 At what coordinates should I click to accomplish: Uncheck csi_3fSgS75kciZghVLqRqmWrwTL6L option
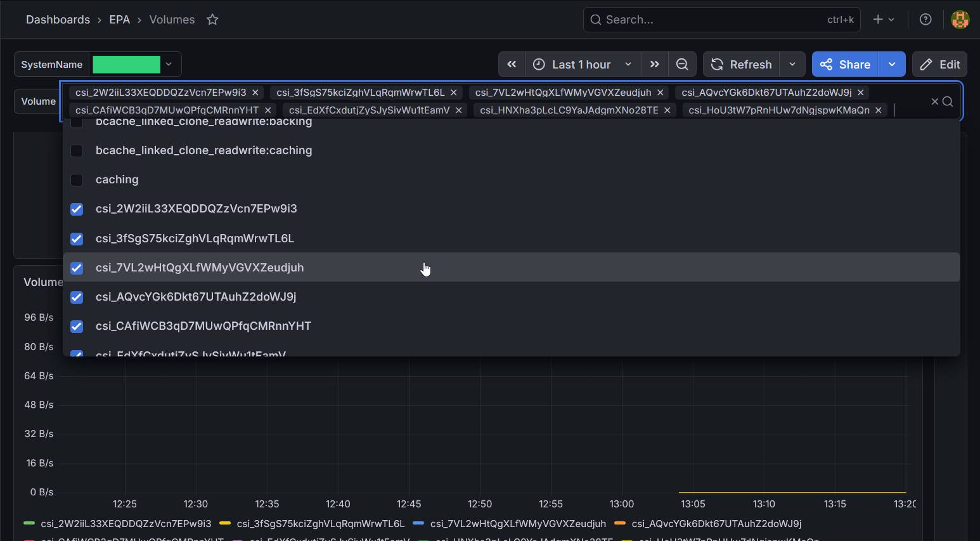point(77,239)
